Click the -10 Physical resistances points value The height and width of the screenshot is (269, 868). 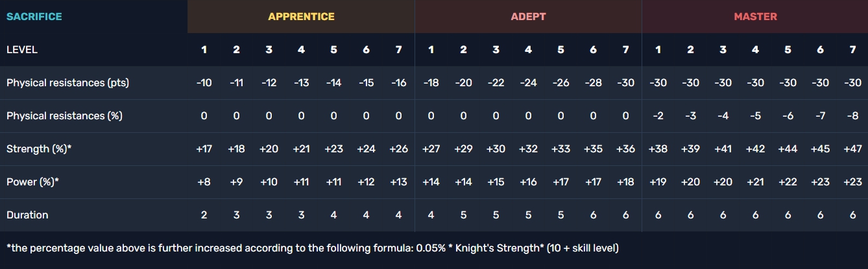tap(204, 83)
